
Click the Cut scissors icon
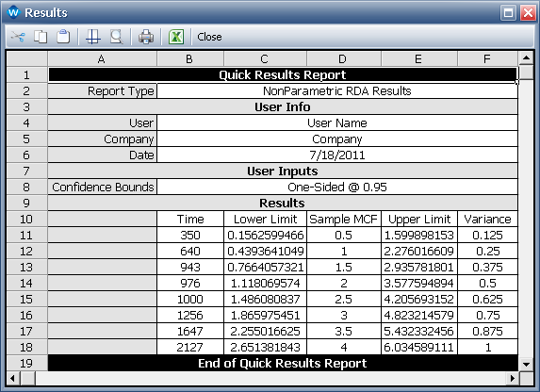click(x=18, y=37)
